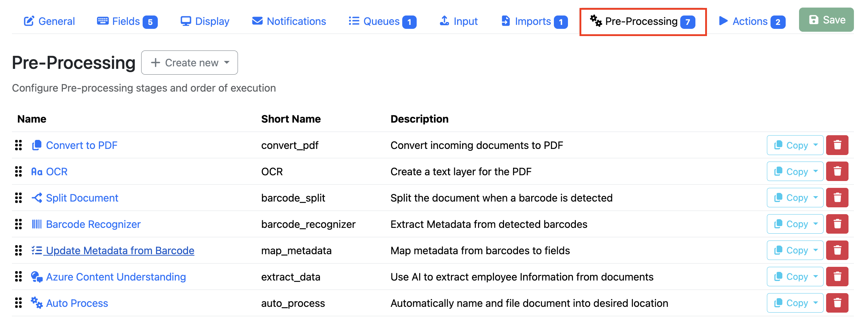Click the Azure Content Understanding brain icon
Image resolution: width=868 pixels, height=331 pixels.
pos(37,277)
